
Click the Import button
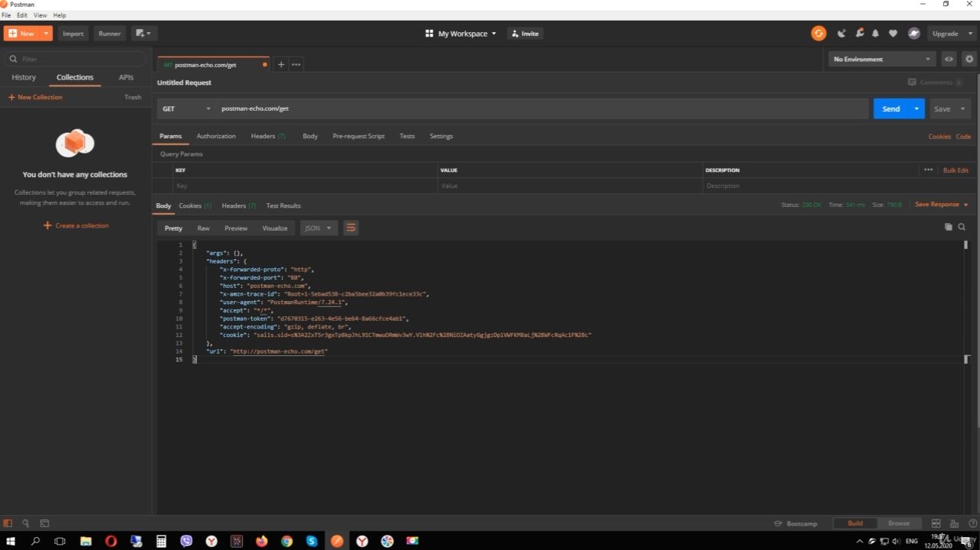pos(73,34)
